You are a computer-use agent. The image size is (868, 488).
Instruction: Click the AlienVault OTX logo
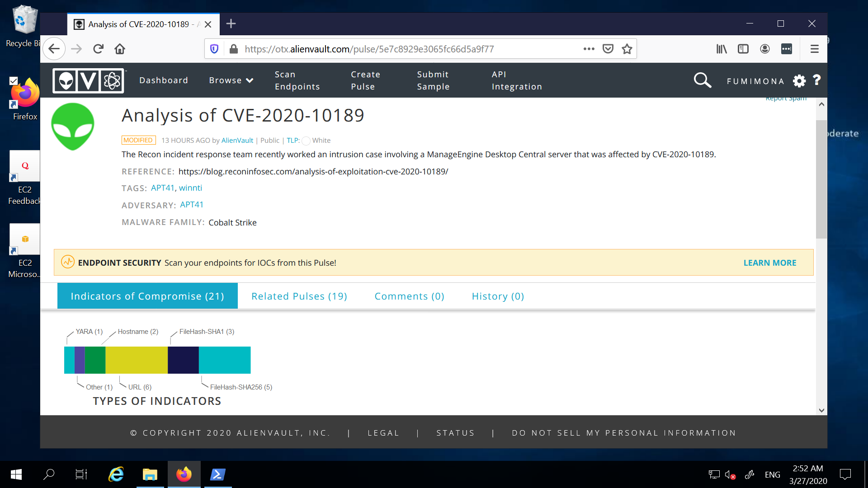tap(89, 81)
